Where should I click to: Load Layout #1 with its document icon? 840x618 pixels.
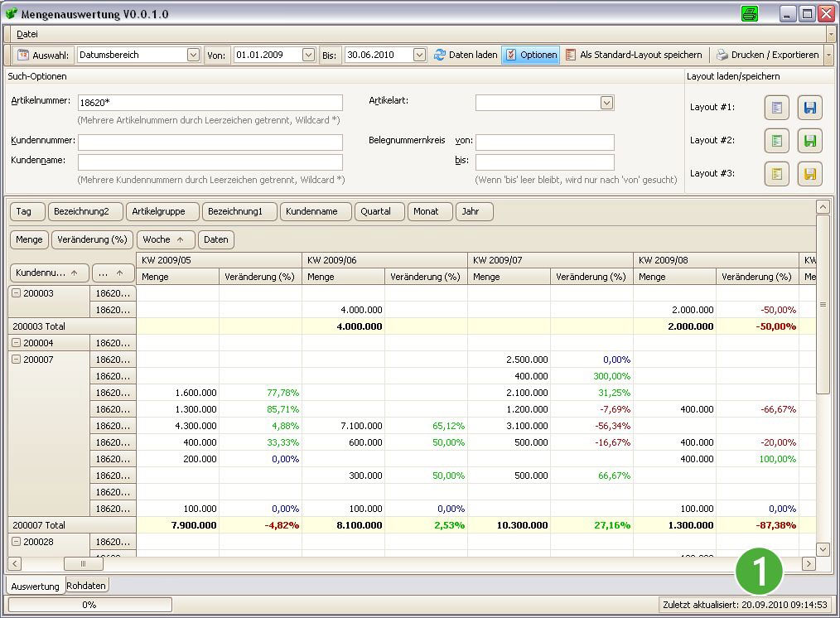(x=777, y=108)
